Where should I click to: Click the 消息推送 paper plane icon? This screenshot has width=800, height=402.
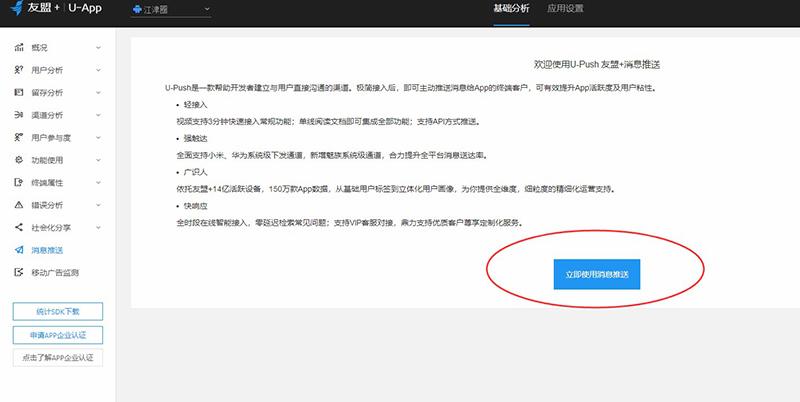pyautogui.click(x=20, y=250)
